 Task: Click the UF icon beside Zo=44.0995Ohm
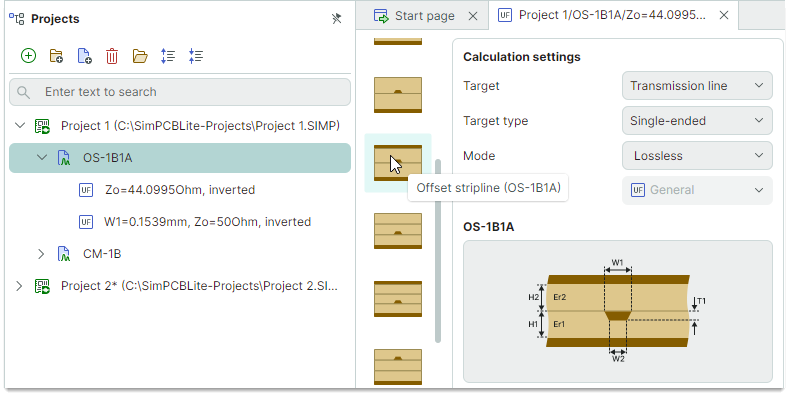click(86, 190)
